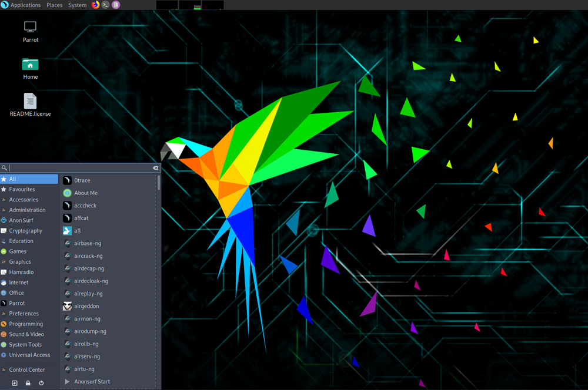Screen dimensions: 588x390
Task: Click the power shutdown icon
Action: click(41, 383)
